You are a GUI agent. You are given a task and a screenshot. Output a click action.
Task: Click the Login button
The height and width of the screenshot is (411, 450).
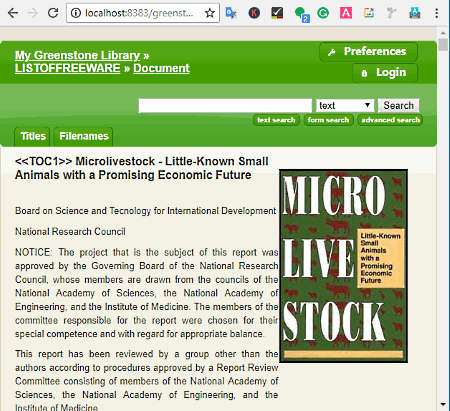tap(385, 73)
